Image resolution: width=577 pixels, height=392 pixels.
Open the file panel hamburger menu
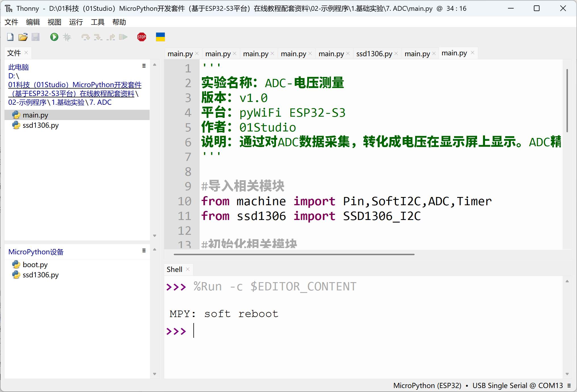[144, 66]
